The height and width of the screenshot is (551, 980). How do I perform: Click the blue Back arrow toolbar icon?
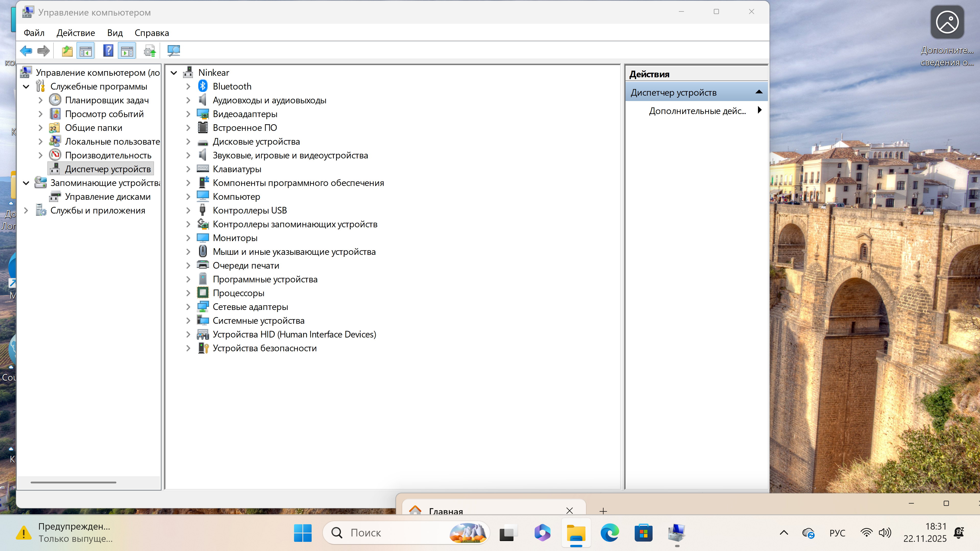point(26,51)
